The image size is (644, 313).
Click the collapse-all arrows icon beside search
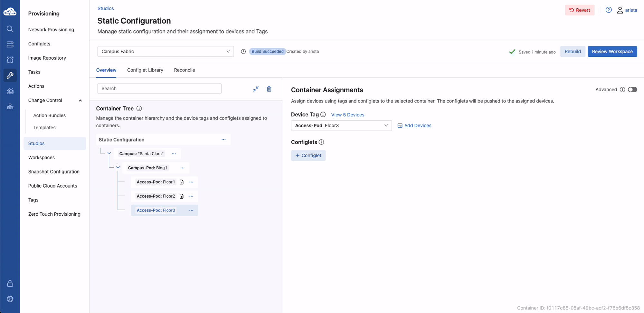pos(256,89)
